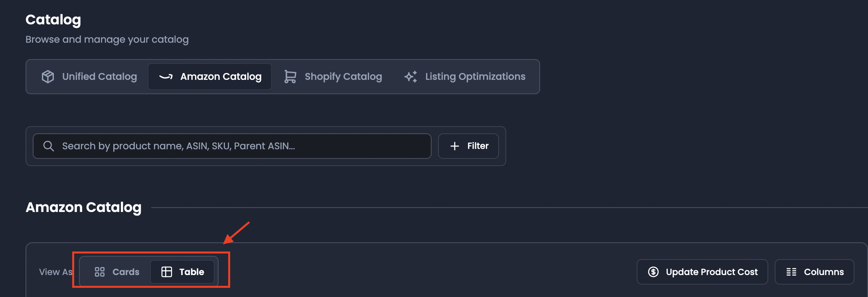Switch view to Cards
This screenshot has height=297, width=868.
[x=117, y=272]
